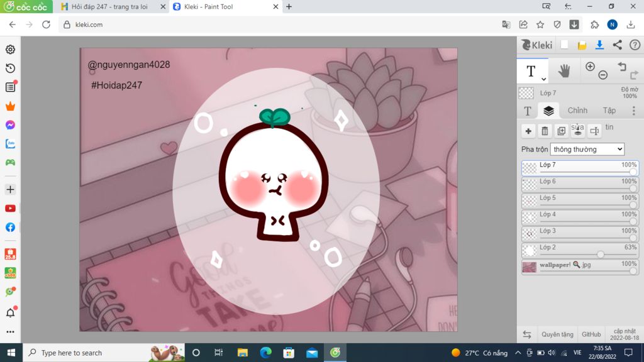Viewport: 644px width, 362px height.
Task: Go back to the previous page
Action: coord(13,25)
